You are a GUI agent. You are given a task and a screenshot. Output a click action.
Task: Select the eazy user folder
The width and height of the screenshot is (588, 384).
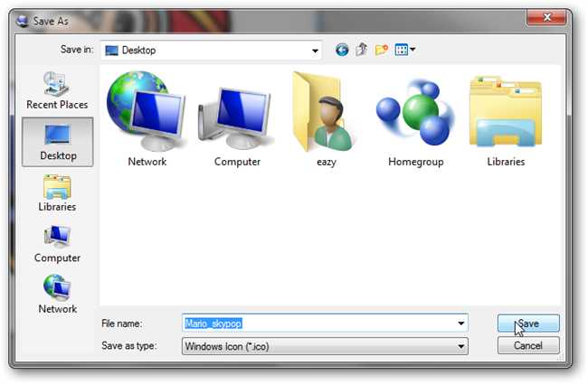pyautogui.click(x=327, y=119)
